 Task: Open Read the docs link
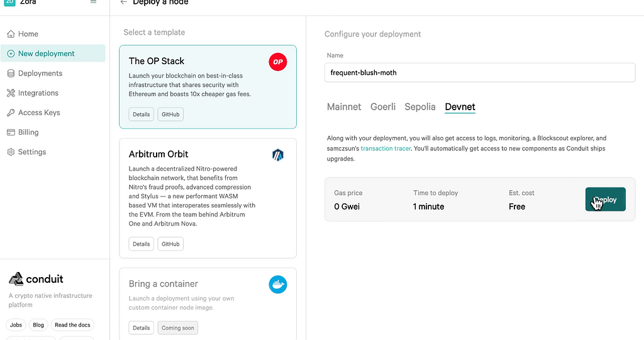coord(72,325)
